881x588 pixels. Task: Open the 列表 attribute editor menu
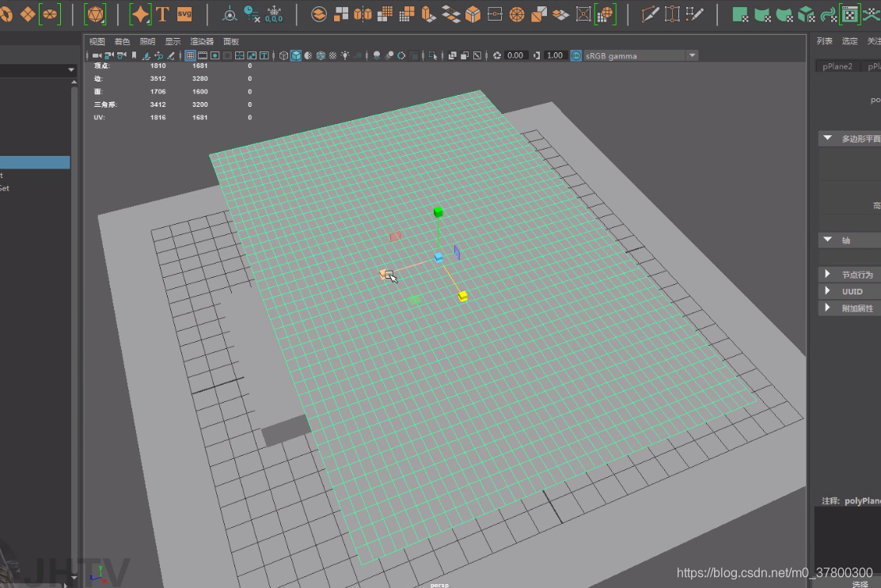point(824,41)
